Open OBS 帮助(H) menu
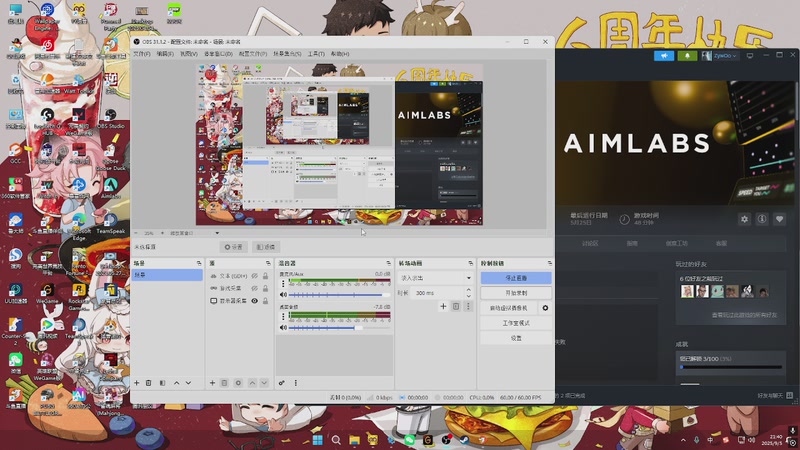This screenshot has width=800, height=450. click(x=340, y=54)
